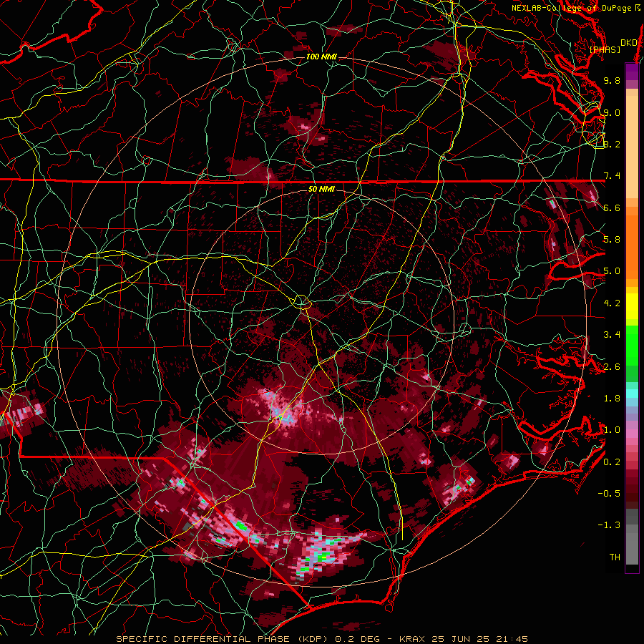Click the 3.4 value on color scale
This screenshot has height=644, width=644.
coord(612,335)
